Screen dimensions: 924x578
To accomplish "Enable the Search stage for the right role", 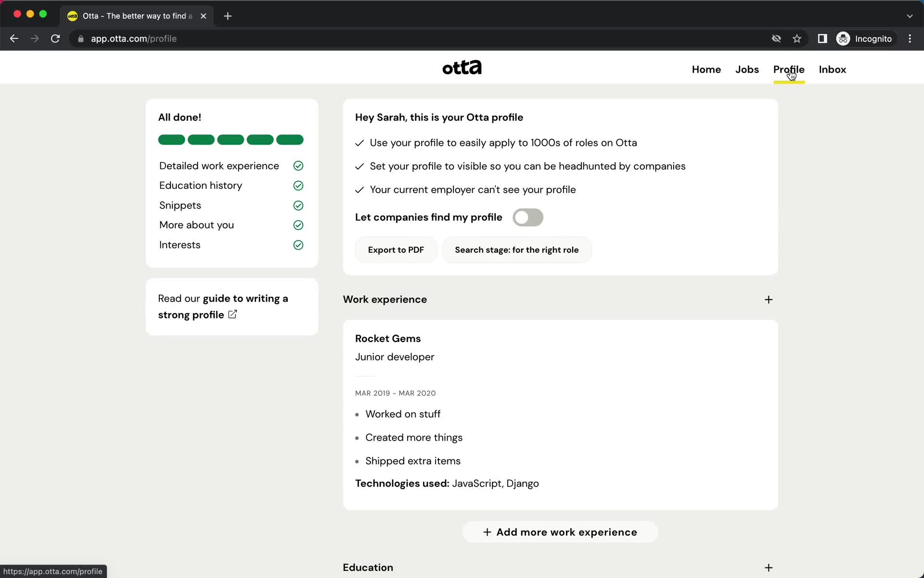I will [x=516, y=249].
